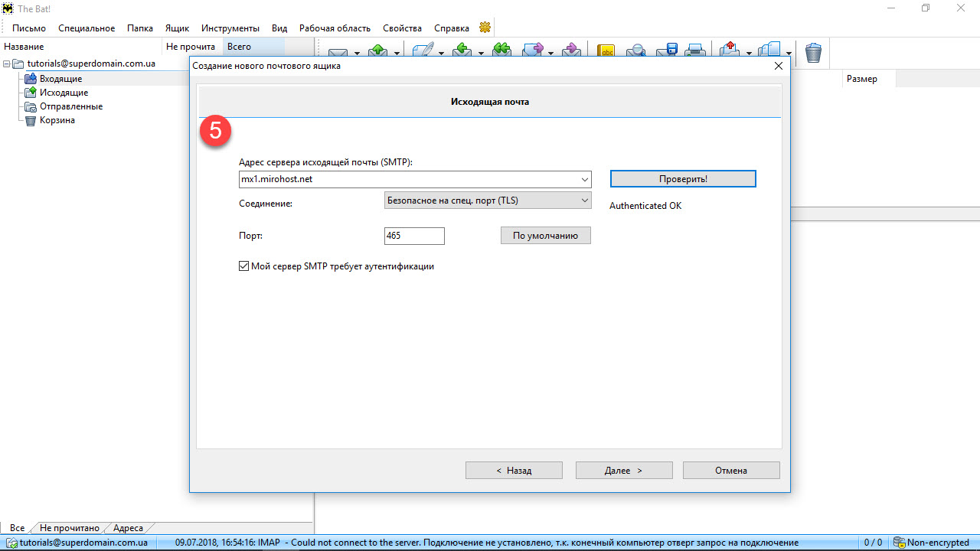Collapse the tutorials@superdomain.com.ua account tree
This screenshot has width=980, height=551.
6,64
